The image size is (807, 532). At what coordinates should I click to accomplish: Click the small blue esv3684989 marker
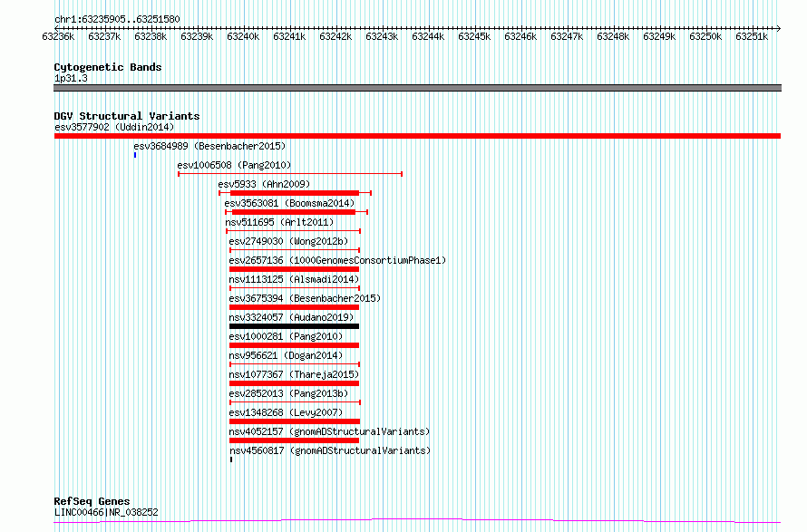point(135,155)
